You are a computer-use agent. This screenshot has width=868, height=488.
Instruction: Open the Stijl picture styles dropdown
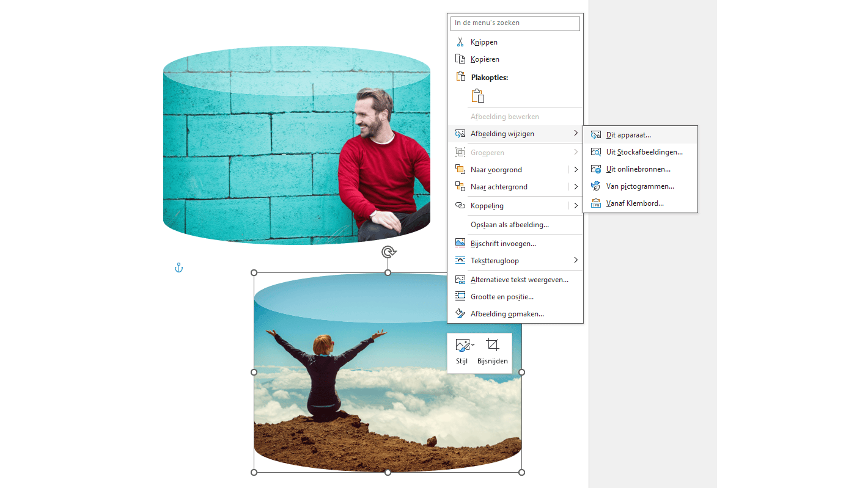(x=463, y=351)
